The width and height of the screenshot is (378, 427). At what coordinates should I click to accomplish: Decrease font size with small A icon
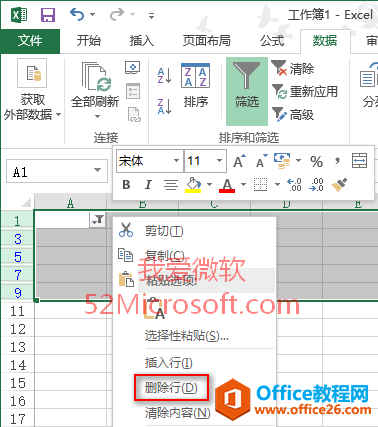point(261,161)
